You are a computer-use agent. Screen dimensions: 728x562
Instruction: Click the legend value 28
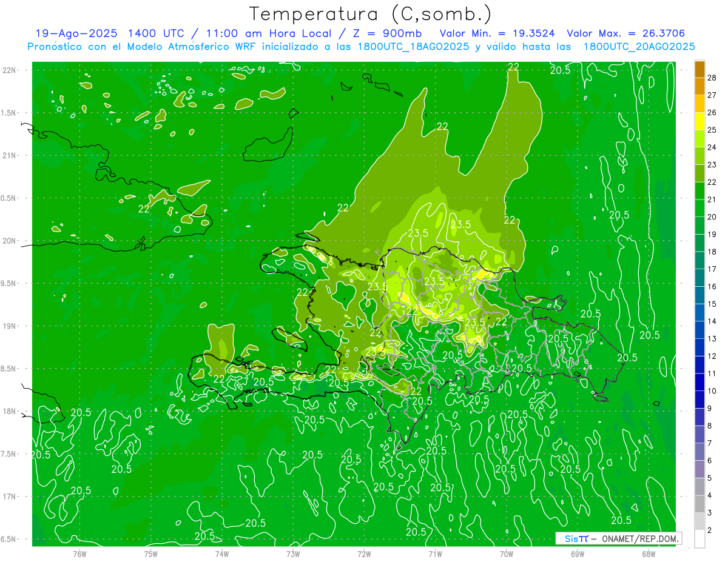(x=712, y=78)
